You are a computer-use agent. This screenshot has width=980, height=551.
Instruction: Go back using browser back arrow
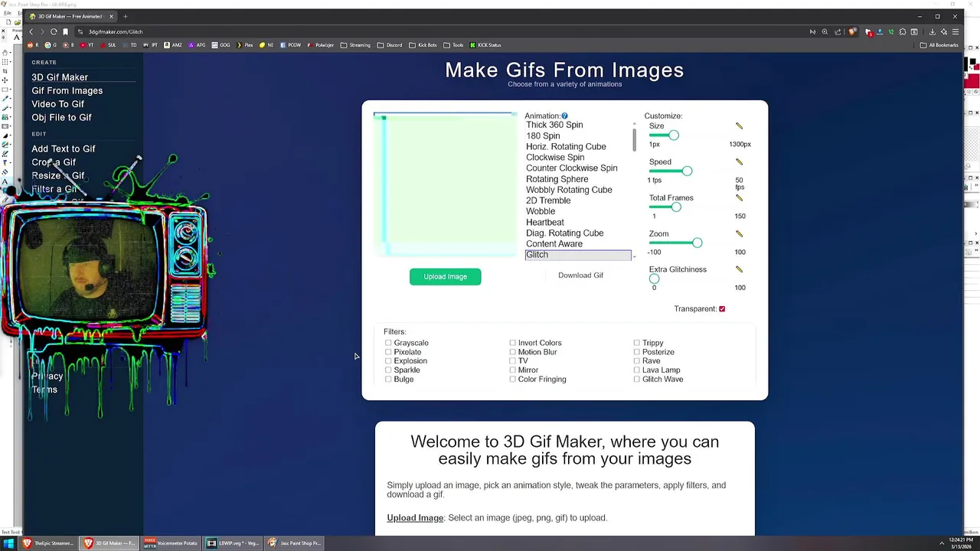[x=31, y=31]
